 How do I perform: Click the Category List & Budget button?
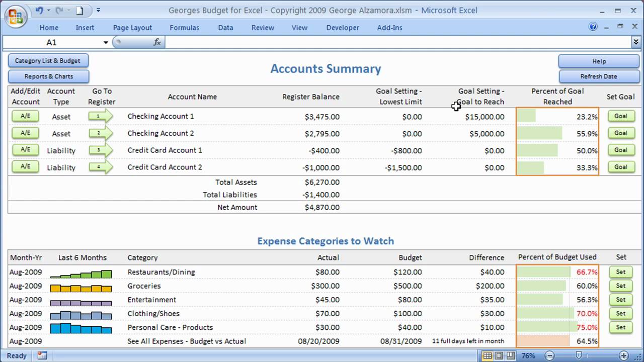coord(48,61)
